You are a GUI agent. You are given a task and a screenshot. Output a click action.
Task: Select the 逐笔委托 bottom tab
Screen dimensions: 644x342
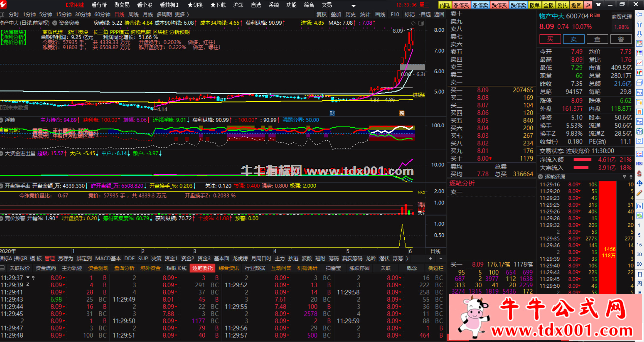[x=203, y=268]
